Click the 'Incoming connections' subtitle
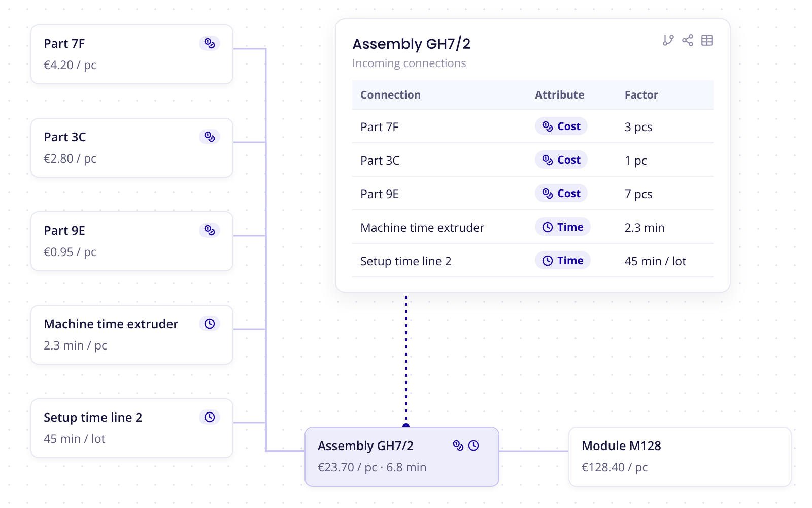The image size is (812, 508). [409, 63]
